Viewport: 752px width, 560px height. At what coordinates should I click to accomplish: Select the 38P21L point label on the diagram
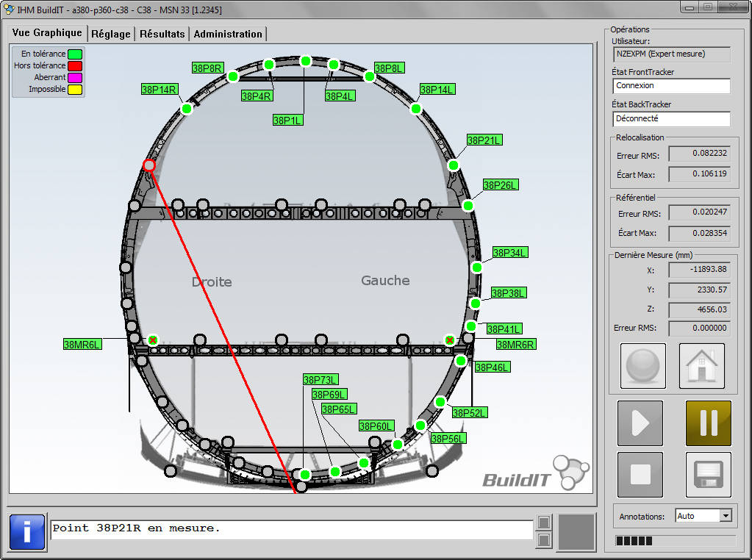pos(484,140)
